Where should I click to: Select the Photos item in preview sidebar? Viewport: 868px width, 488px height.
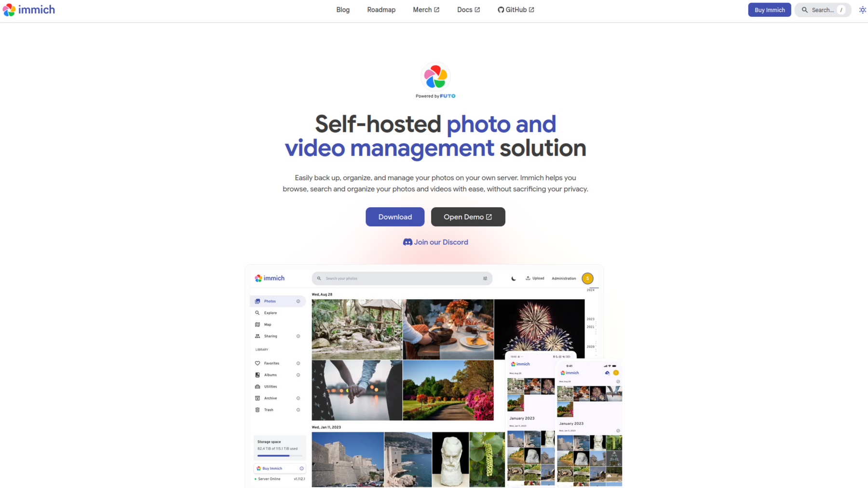click(x=278, y=301)
